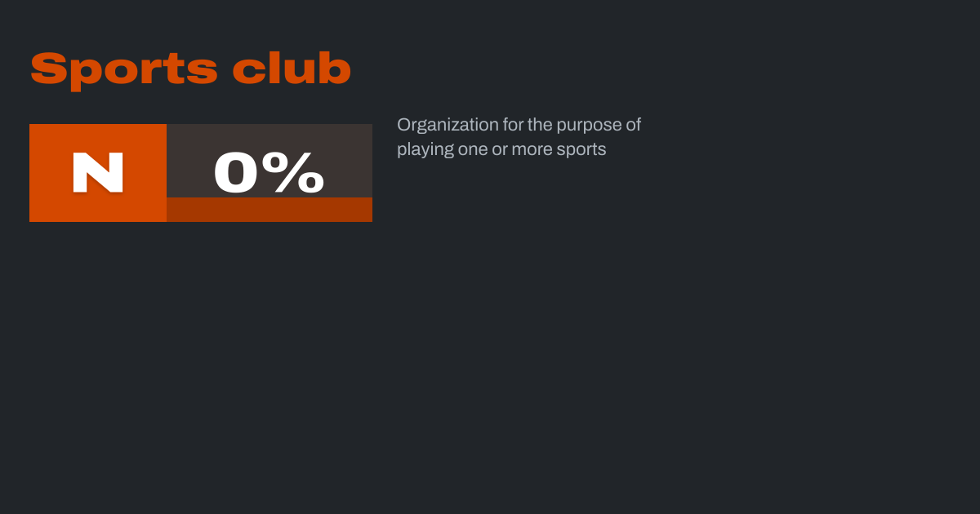Image resolution: width=980 pixels, height=514 pixels.
Task: Click the Sports club heading
Action: pos(190,69)
